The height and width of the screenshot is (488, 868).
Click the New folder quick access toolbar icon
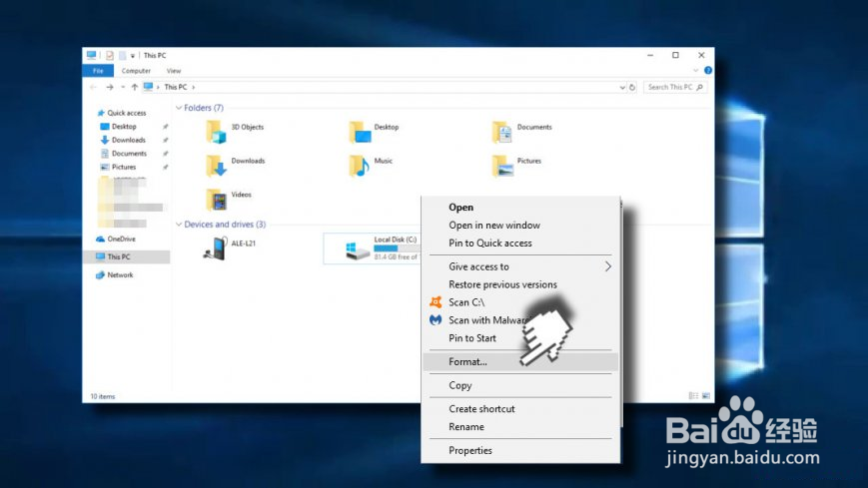122,55
